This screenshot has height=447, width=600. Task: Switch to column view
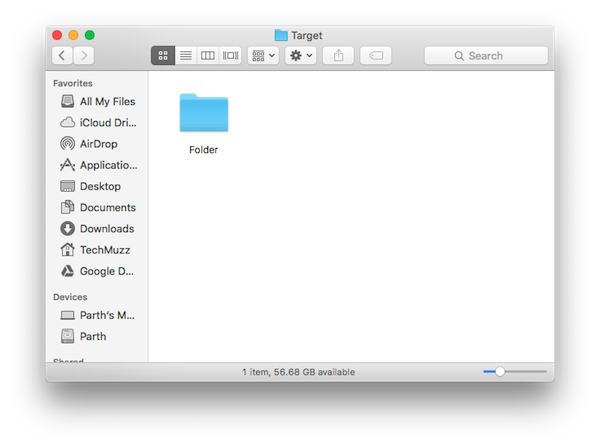coord(208,56)
